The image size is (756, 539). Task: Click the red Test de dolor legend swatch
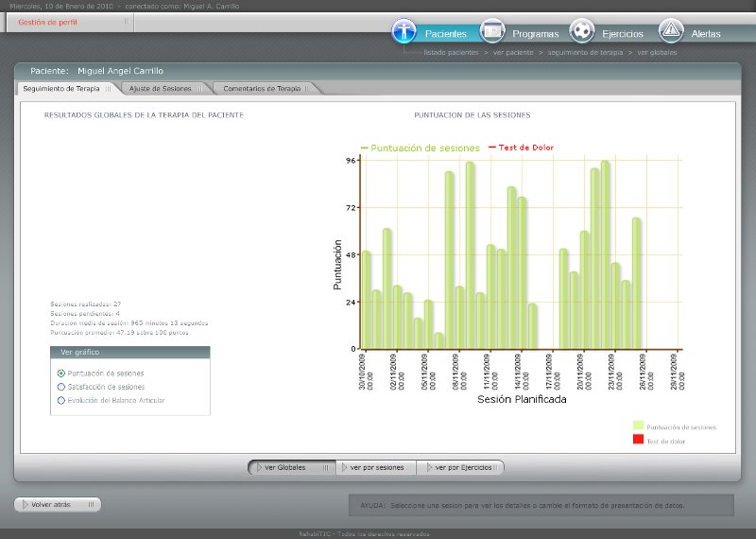pos(638,439)
